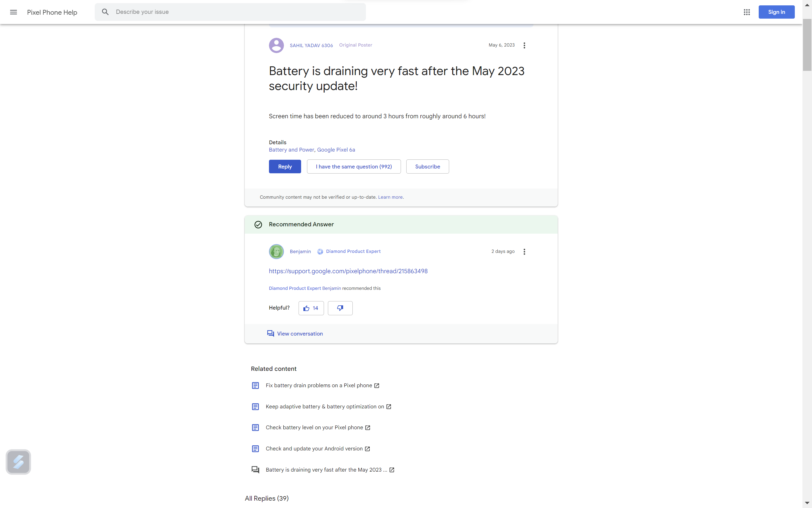The height and width of the screenshot is (508, 812).
Task: Open Benjamin's profile name link
Action: pyautogui.click(x=300, y=252)
